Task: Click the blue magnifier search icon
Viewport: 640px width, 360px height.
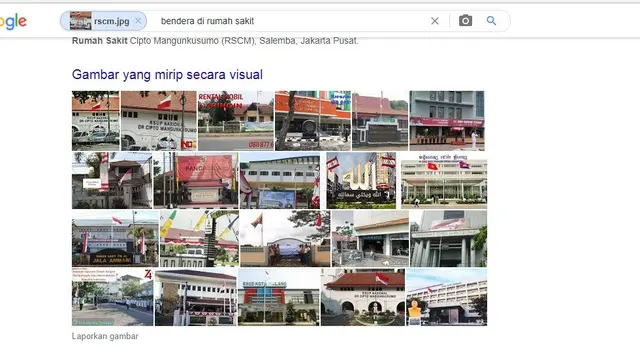Action: tap(491, 21)
